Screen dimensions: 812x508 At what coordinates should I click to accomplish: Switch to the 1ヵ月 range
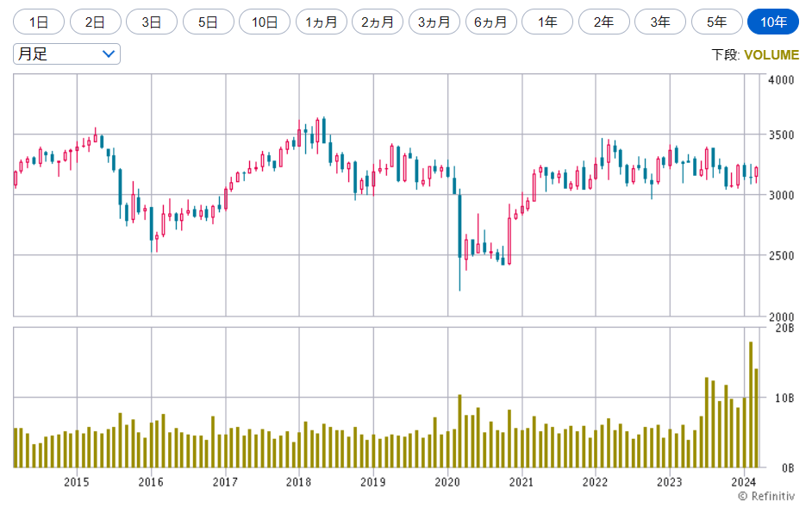point(322,22)
